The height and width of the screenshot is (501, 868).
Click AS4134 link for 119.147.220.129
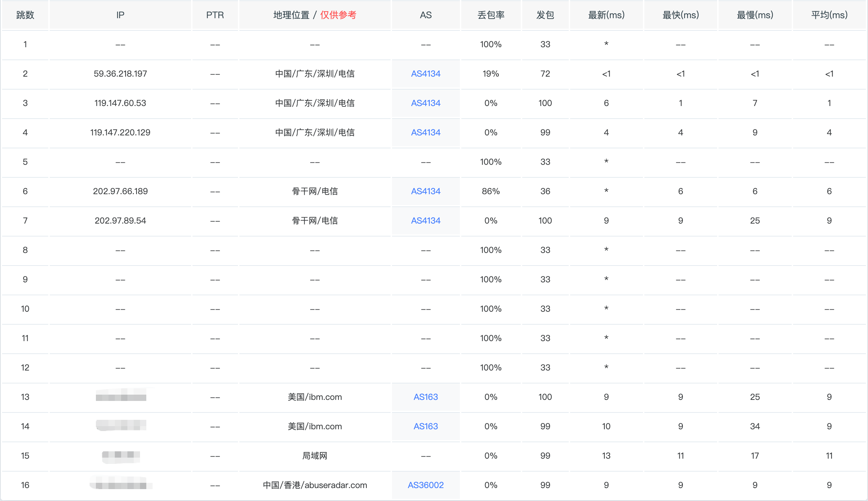tap(426, 133)
